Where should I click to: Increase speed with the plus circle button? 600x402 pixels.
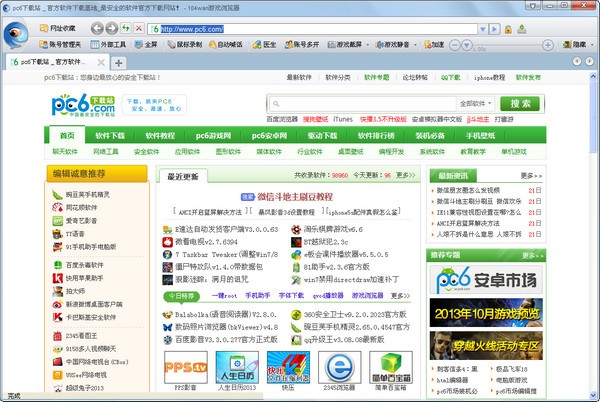(548, 45)
